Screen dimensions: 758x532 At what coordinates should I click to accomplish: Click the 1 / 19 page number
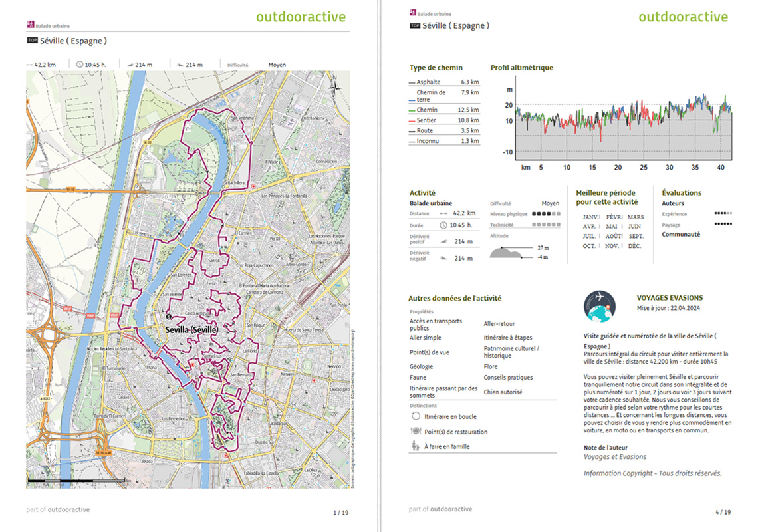[x=340, y=513]
